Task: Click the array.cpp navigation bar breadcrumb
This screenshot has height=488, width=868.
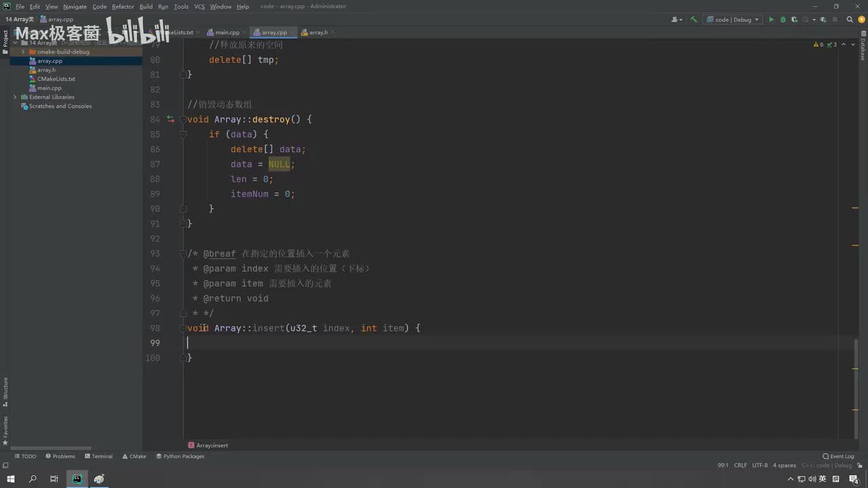Action: point(56,19)
